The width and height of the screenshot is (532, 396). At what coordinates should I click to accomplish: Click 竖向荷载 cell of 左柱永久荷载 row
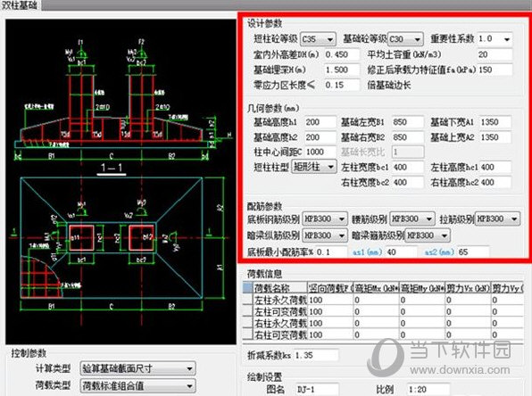tap(330, 300)
